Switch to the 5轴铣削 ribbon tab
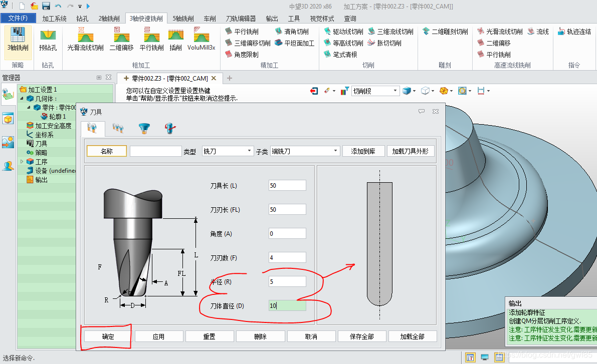Image resolution: width=597 pixels, height=364 pixels. click(183, 19)
